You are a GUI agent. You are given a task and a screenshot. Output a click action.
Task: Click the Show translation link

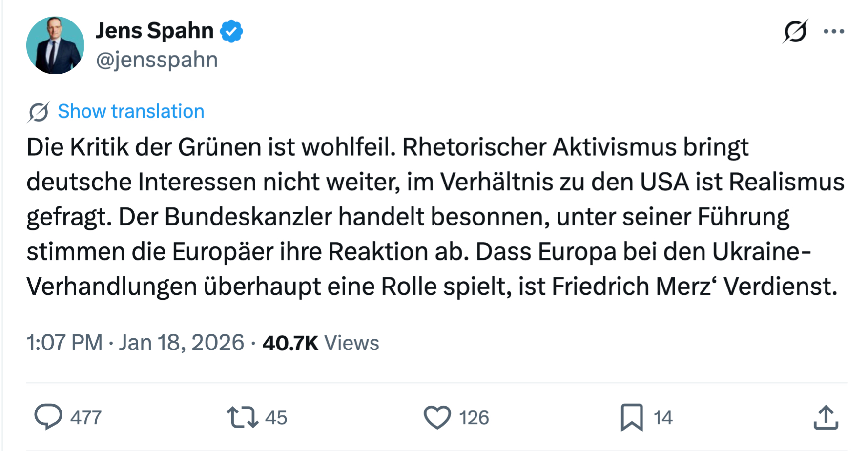coord(131,111)
